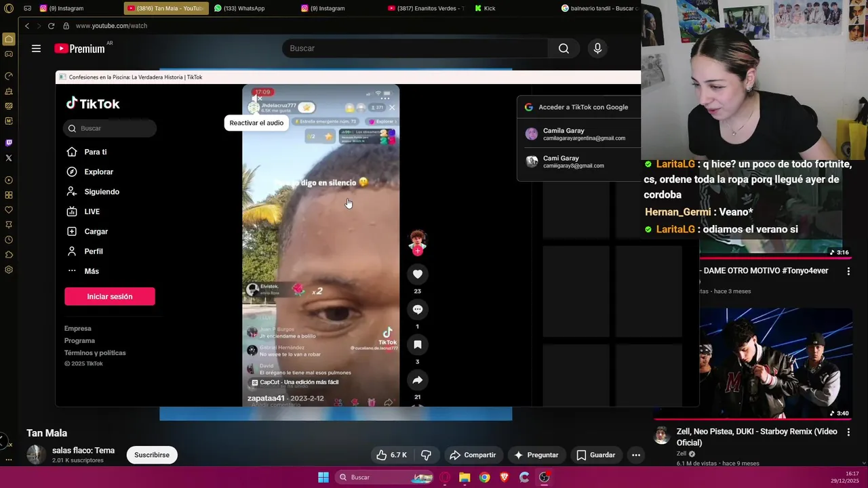Open Twitch in Opera sidebar
The width and height of the screenshot is (868, 488).
[x=9, y=143]
